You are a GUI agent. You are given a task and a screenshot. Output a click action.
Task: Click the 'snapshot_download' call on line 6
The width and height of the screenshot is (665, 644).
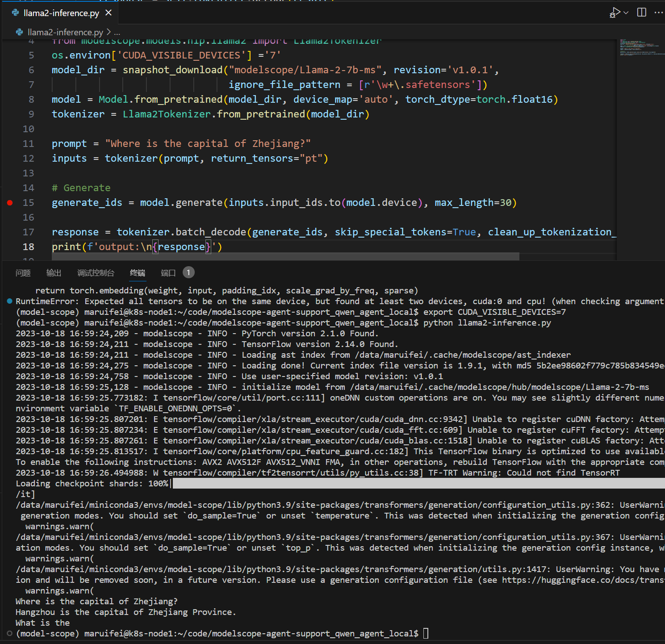tap(172, 70)
